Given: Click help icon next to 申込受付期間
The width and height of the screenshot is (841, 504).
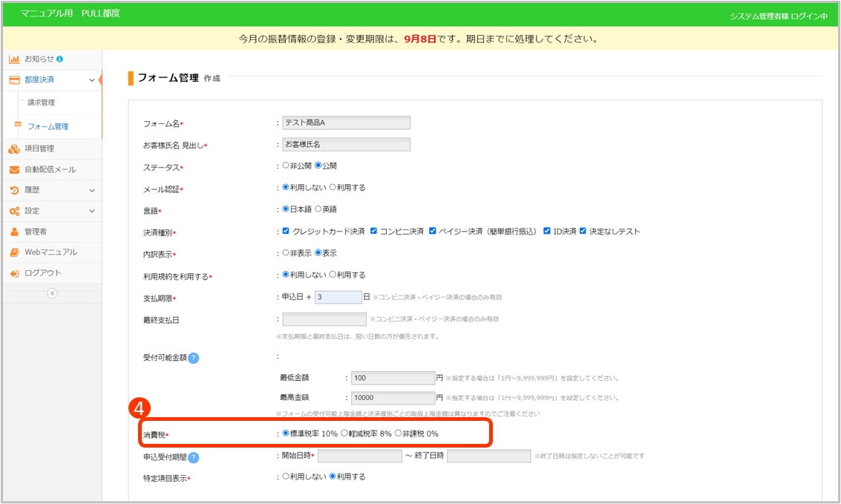Looking at the screenshot, I should [x=193, y=457].
